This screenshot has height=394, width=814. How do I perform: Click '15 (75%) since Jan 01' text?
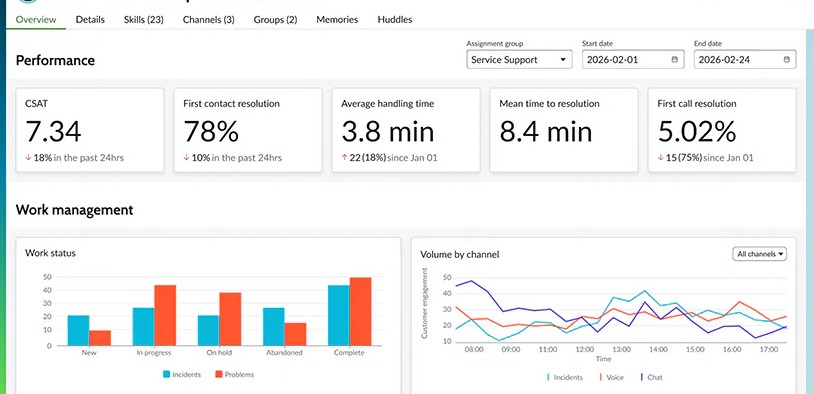(710, 158)
